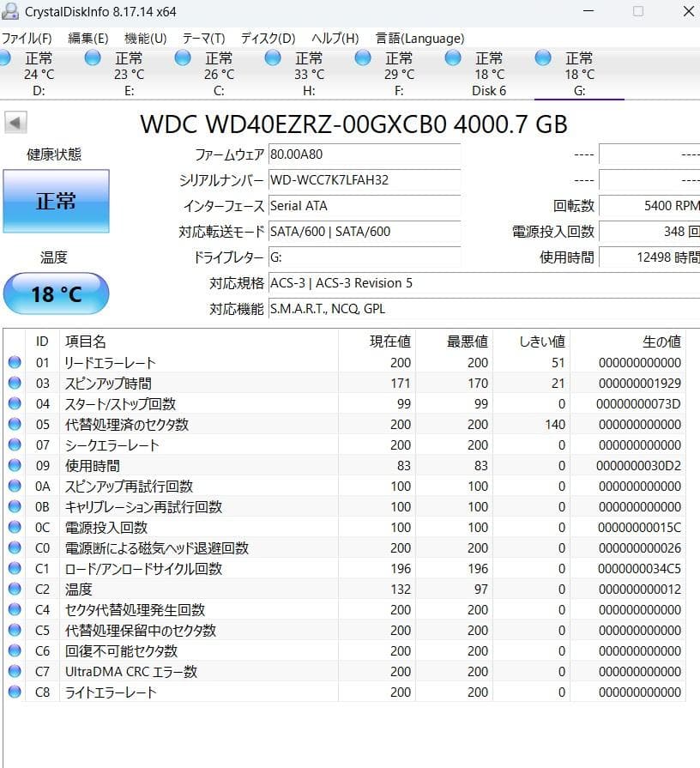Open the テーマ(T) menu
700x768 pixels.
pos(203,39)
